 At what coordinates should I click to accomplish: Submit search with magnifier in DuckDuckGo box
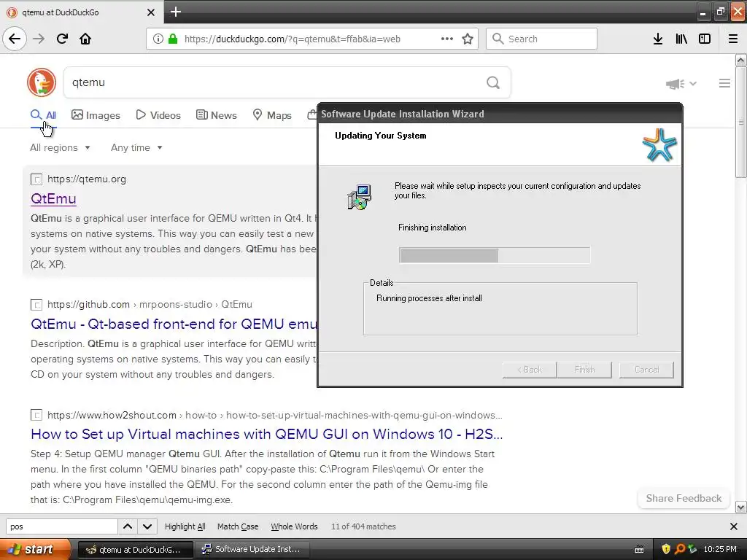coord(493,83)
